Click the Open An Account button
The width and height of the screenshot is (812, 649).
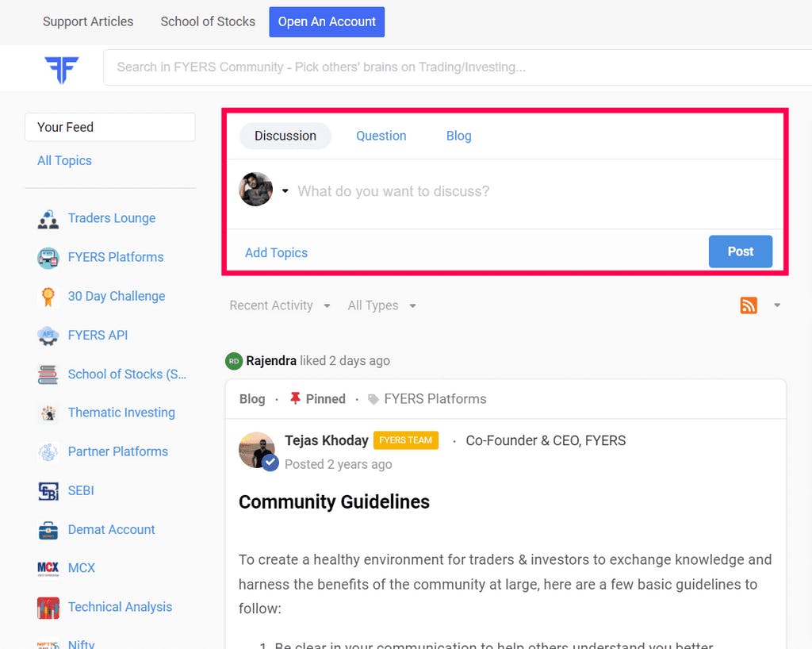point(327,21)
